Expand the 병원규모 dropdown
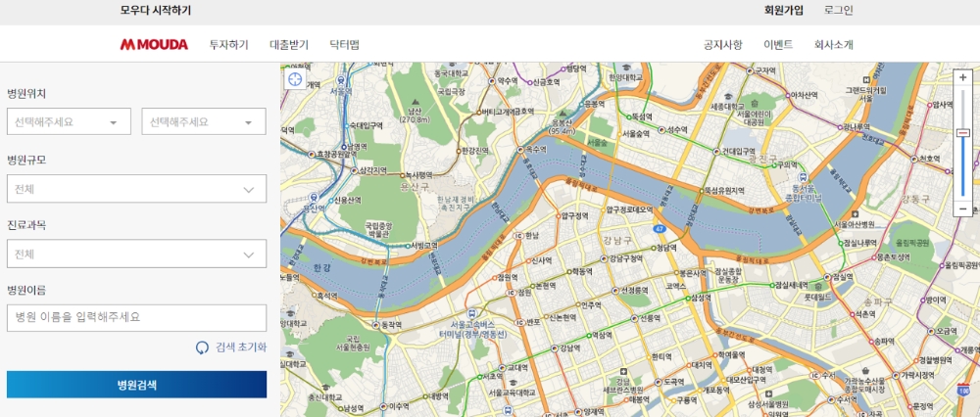 click(x=136, y=188)
